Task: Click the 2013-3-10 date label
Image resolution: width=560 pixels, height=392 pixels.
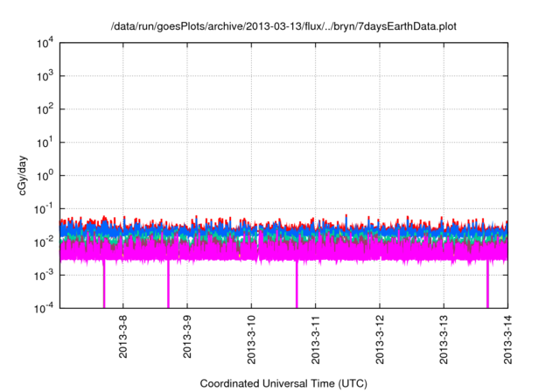Action: [251, 339]
